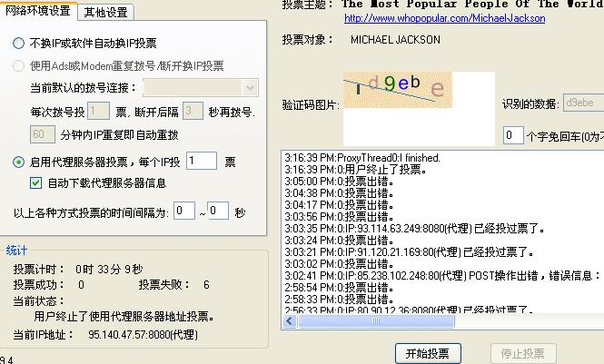The width and height of the screenshot is (604, 364).
Task: Select 启用代理服务器投票 radio option
Action: click(19, 162)
